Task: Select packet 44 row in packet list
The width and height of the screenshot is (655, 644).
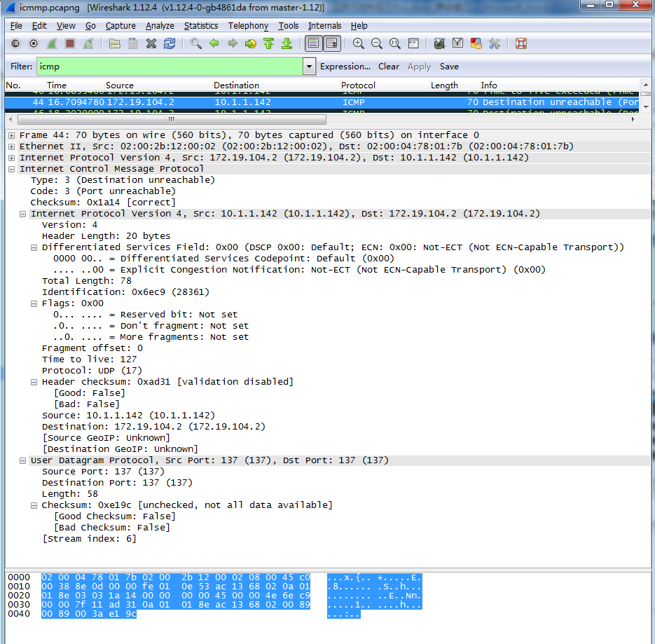Action: coord(322,102)
